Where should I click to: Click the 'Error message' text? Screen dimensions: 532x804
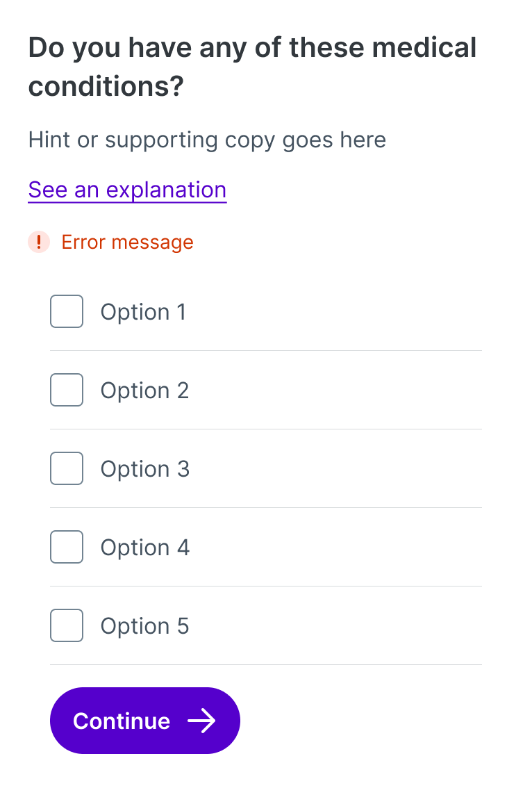[127, 242]
